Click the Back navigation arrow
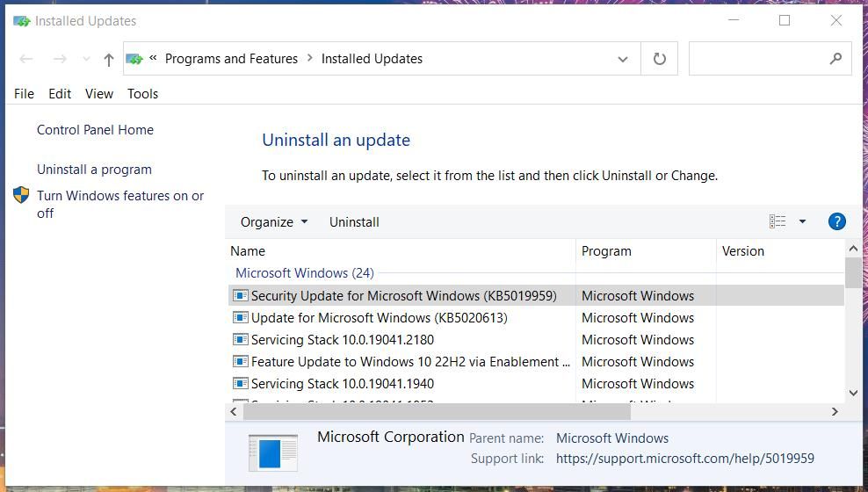This screenshot has height=492, width=868. [x=26, y=59]
